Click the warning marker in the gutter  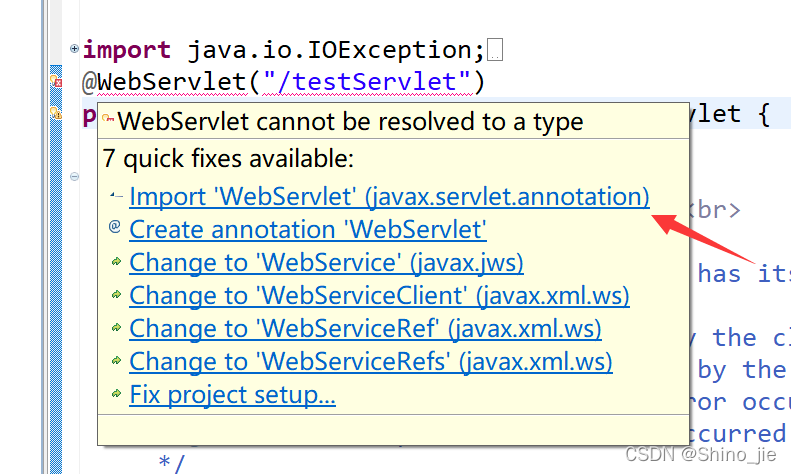point(57,114)
